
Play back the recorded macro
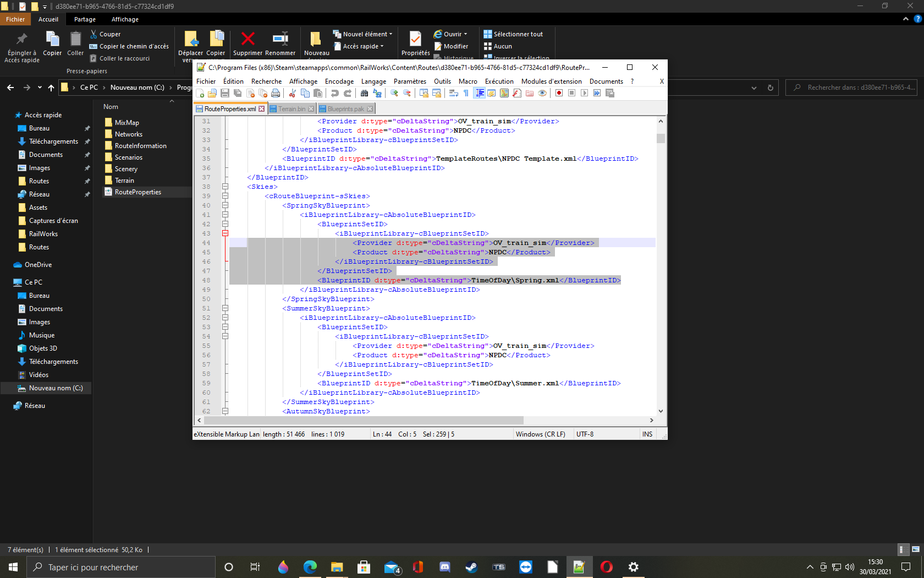coord(584,93)
